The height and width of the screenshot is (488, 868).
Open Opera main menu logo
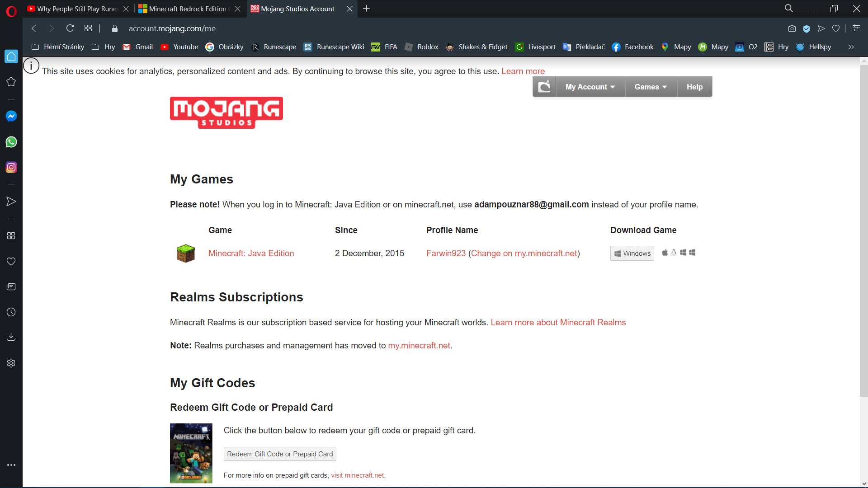point(11,11)
